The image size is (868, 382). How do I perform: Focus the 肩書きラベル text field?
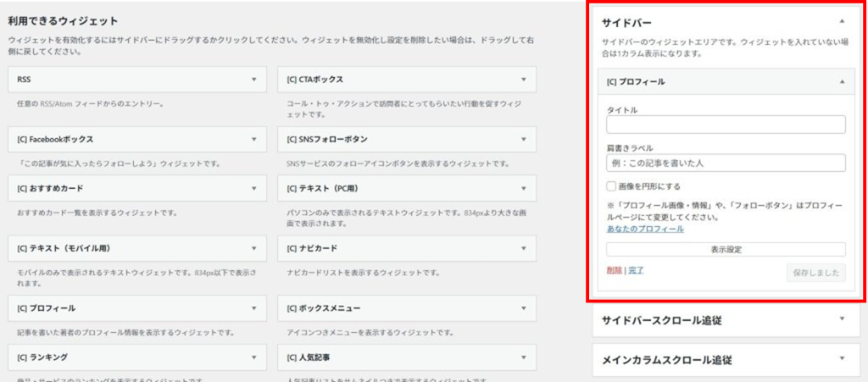coord(726,163)
